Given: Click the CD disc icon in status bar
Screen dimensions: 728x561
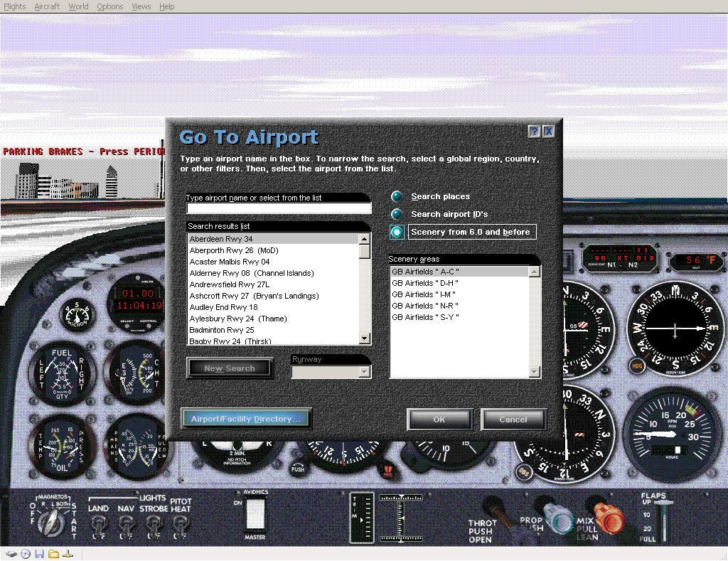Looking at the screenshot, I should pos(26,554).
